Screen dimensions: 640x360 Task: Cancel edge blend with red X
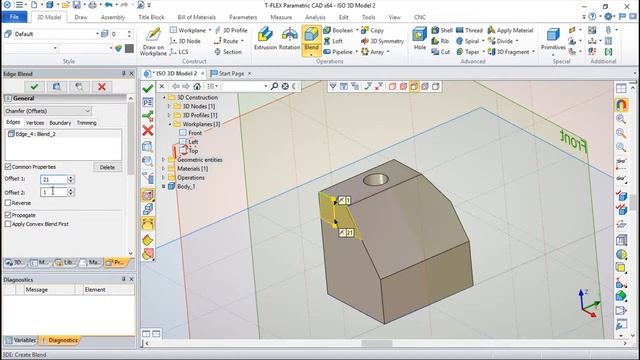(x=102, y=87)
